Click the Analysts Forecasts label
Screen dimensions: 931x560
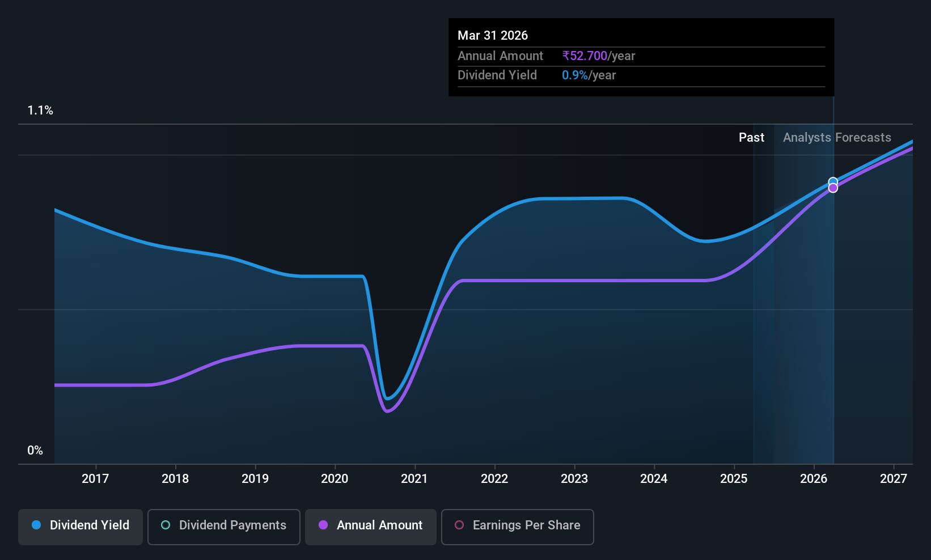point(837,138)
